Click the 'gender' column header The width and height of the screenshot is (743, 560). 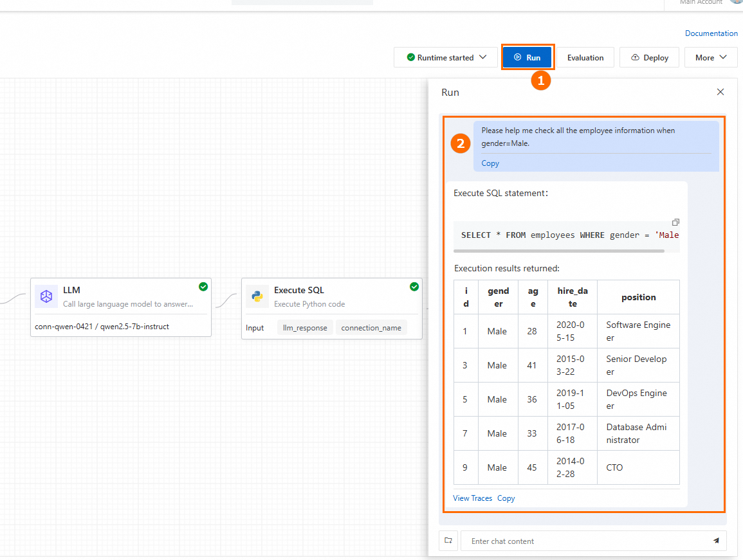(x=498, y=297)
